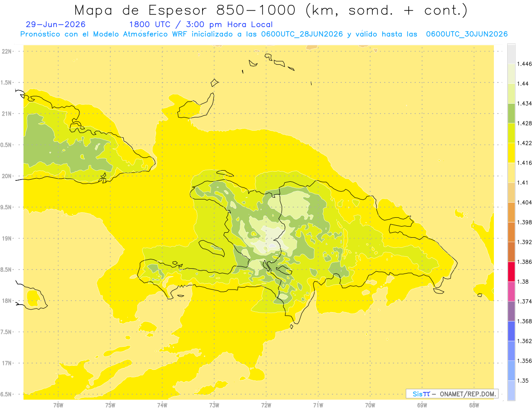Click the green legend band between 1.428 and 1.434
The height and width of the screenshot is (411, 532).
click(511, 113)
